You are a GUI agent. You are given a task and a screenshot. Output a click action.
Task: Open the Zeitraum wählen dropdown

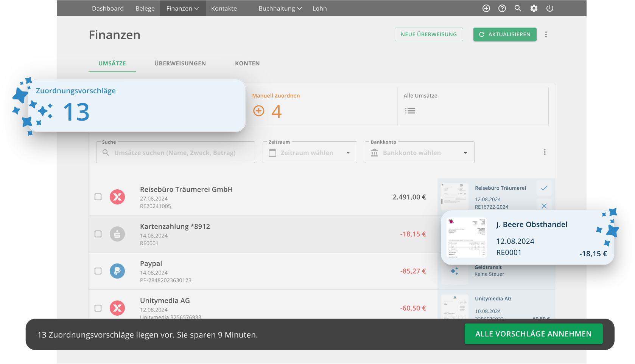pos(310,152)
